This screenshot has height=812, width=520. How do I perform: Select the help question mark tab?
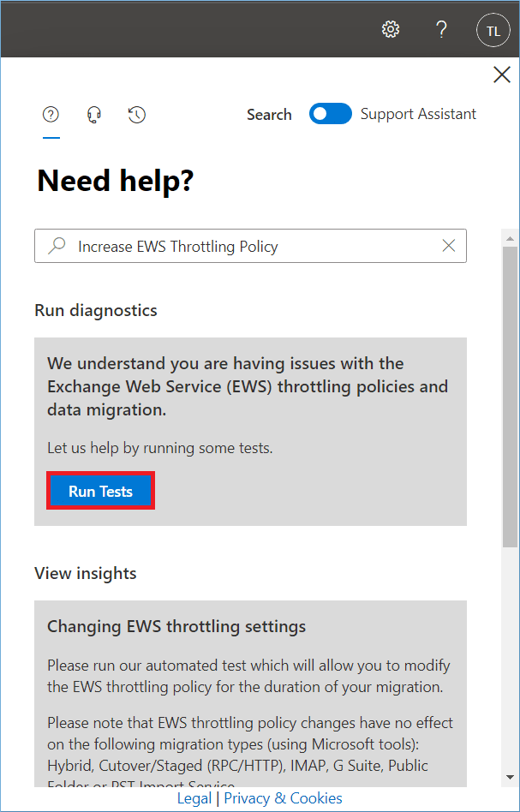click(x=51, y=115)
